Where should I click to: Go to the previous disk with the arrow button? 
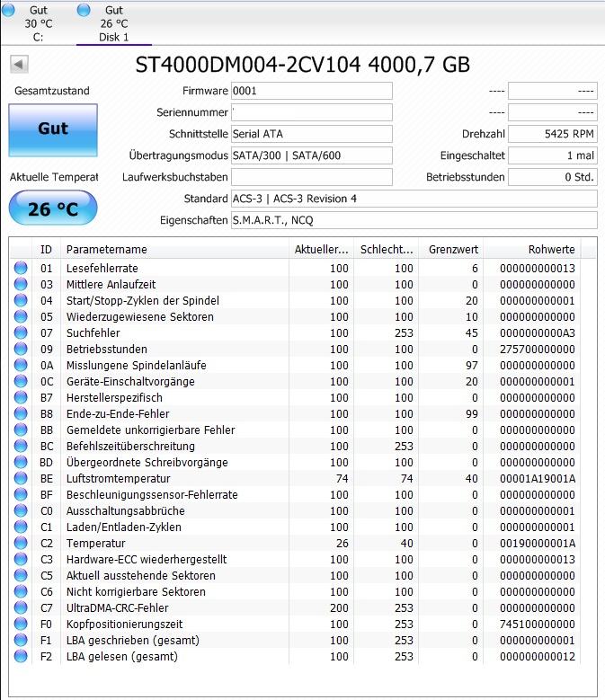pyautogui.click(x=19, y=65)
